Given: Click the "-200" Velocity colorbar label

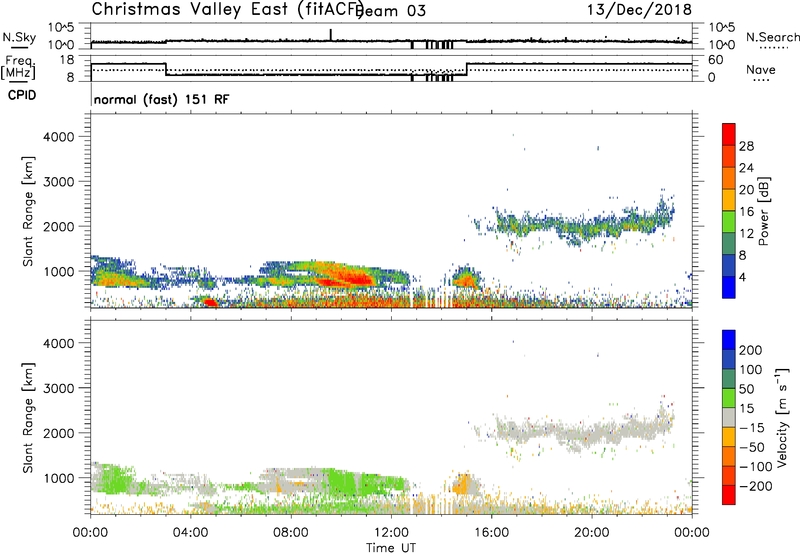Looking at the screenshot, I should 756,486.
